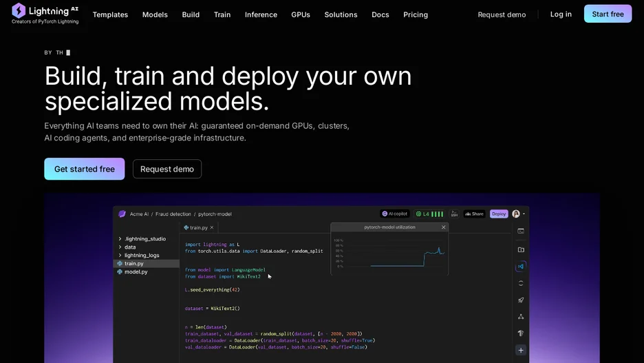
Task: Click Request demo in the top navigation
Action: coord(502,14)
